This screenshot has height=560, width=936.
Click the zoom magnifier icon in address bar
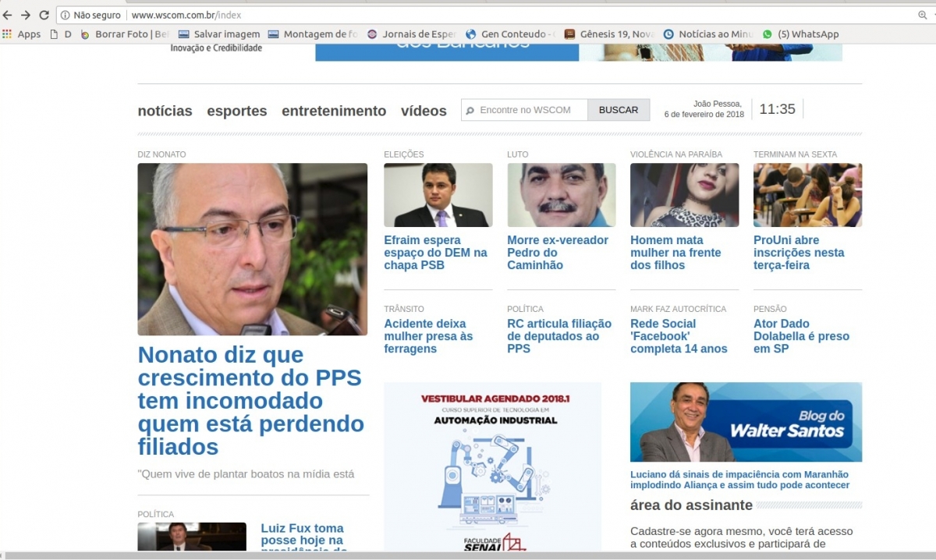pyautogui.click(x=922, y=15)
